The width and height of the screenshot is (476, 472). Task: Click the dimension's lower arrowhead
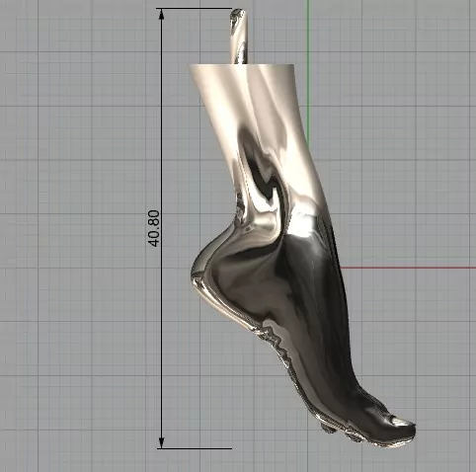pos(161,442)
